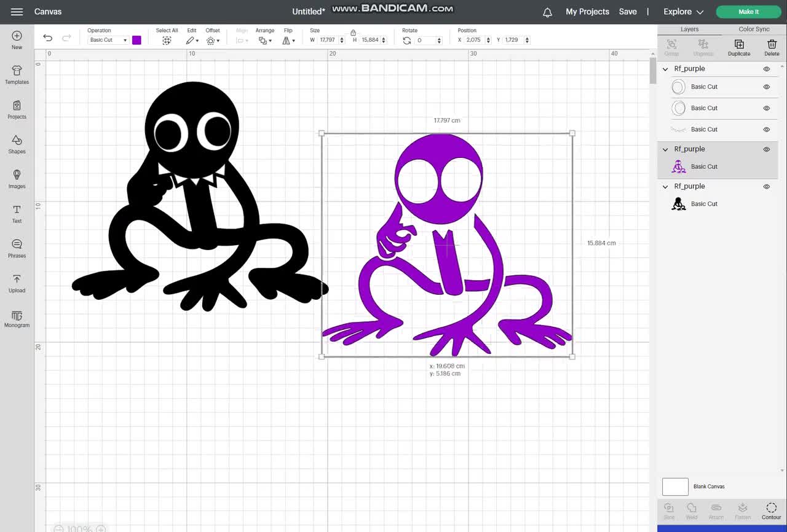The image size is (787, 532).
Task: Open the Flip dropdown
Action: 288,41
